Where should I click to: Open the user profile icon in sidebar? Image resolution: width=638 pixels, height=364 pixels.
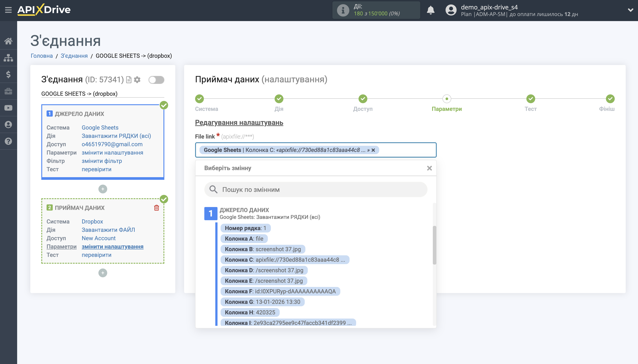[x=8, y=124]
